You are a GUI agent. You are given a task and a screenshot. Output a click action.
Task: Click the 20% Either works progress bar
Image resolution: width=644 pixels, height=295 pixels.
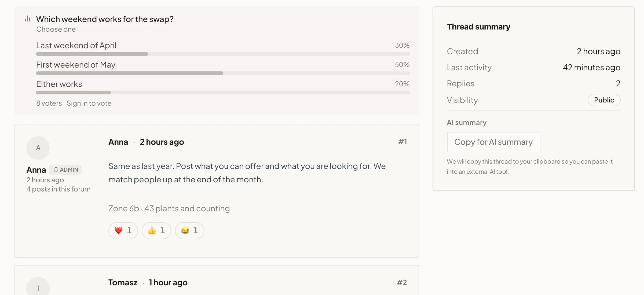pyautogui.click(x=223, y=93)
